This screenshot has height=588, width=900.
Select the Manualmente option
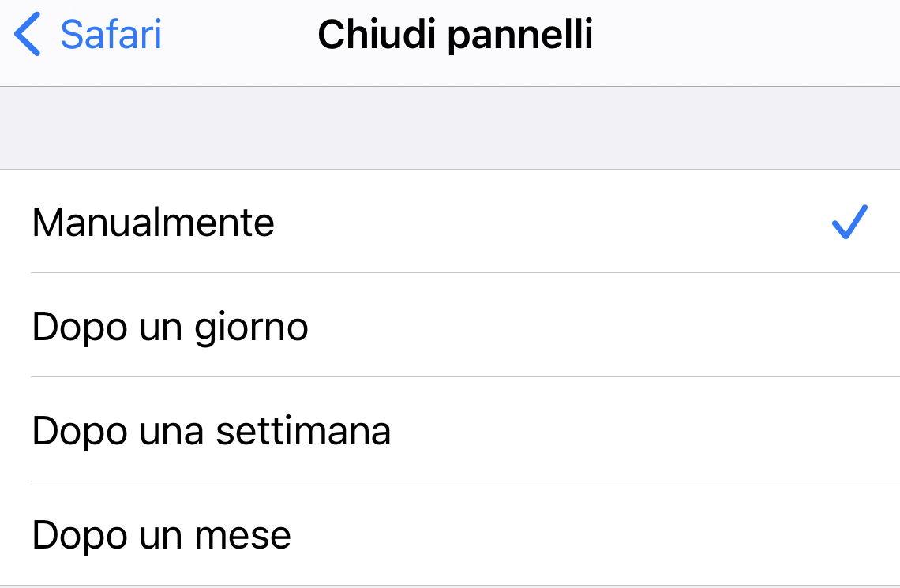point(450,222)
